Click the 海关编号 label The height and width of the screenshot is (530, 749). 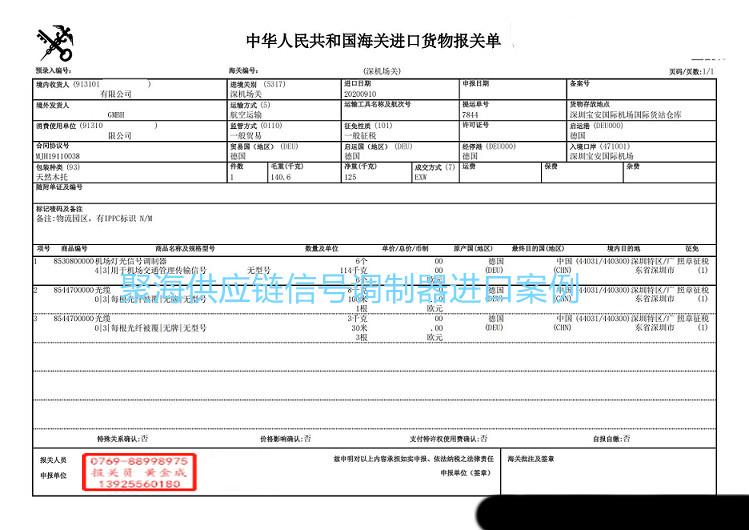pyautogui.click(x=244, y=71)
